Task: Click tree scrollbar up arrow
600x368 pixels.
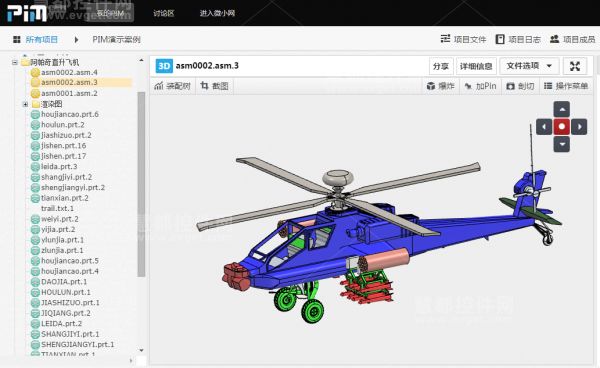Action: tap(141, 60)
